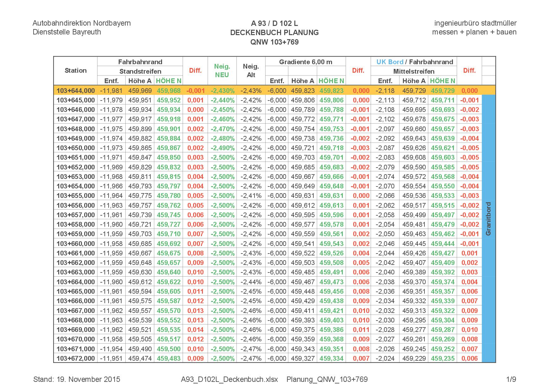Click the UK Bord / Fahrbahnrand header
The height and width of the screenshot is (392, 552).
pos(414,62)
